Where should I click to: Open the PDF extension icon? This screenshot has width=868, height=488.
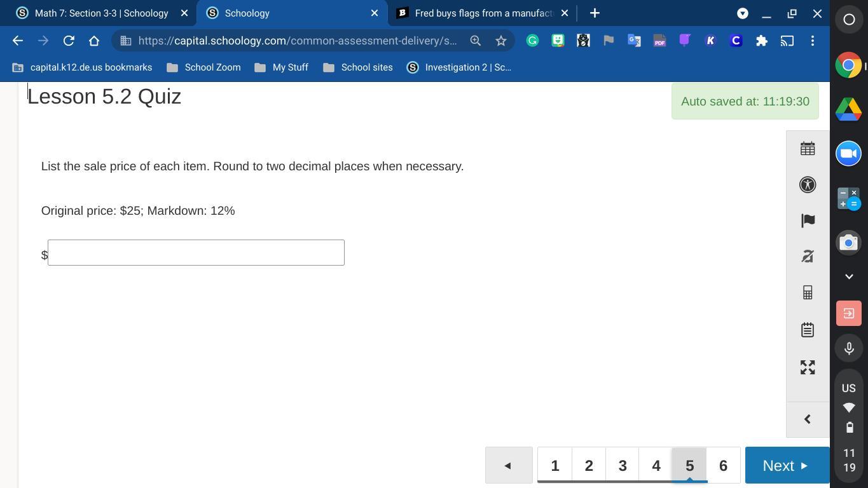coord(659,41)
